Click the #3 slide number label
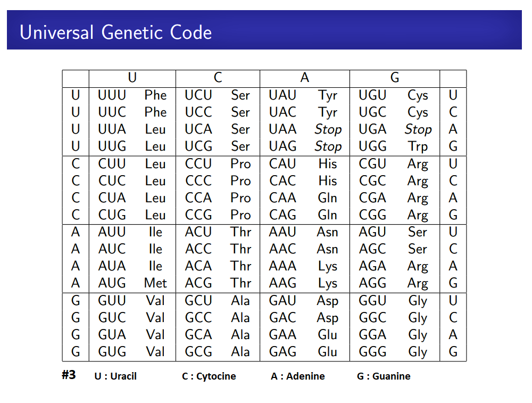This screenshot has height=403, width=532. [x=69, y=375]
